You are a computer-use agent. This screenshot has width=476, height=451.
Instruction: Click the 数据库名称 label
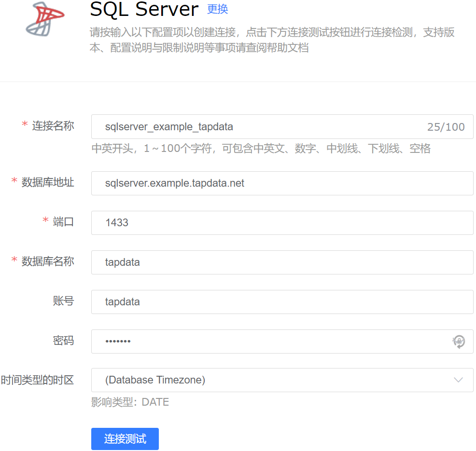pyautogui.click(x=48, y=261)
